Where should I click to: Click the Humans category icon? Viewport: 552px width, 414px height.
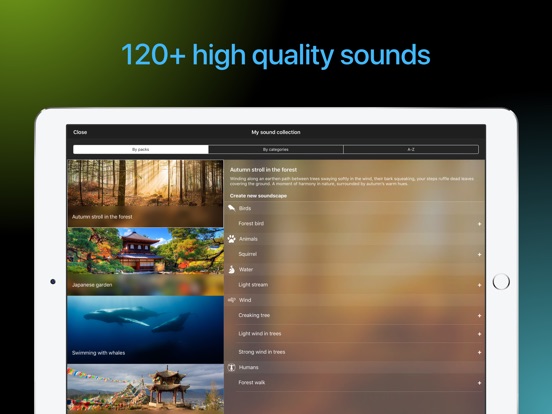231,368
